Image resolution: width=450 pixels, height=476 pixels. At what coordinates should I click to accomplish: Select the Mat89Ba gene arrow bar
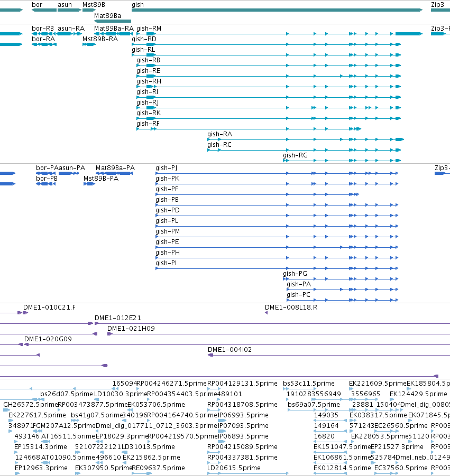tap(113, 21)
